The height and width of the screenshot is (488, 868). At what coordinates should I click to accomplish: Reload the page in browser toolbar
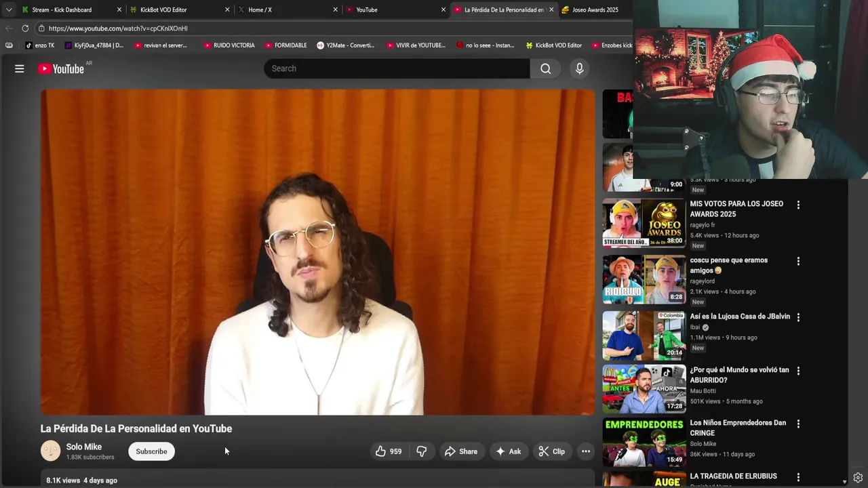coord(25,28)
